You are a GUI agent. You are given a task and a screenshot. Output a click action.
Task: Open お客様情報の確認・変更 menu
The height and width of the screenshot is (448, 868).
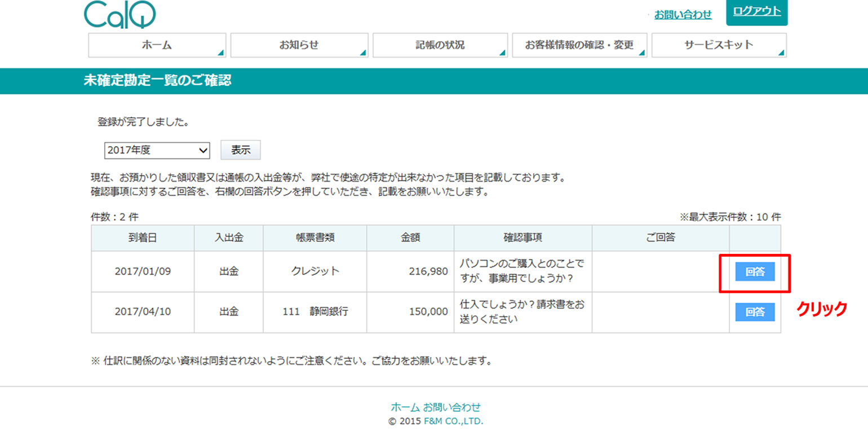(x=579, y=45)
